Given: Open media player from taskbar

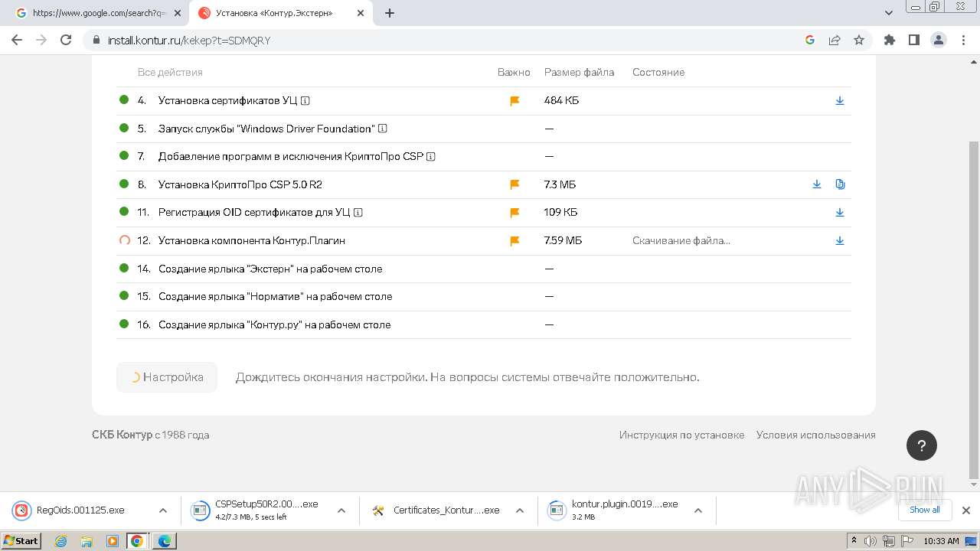Looking at the screenshot, I should pyautogui.click(x=112, y=541).
